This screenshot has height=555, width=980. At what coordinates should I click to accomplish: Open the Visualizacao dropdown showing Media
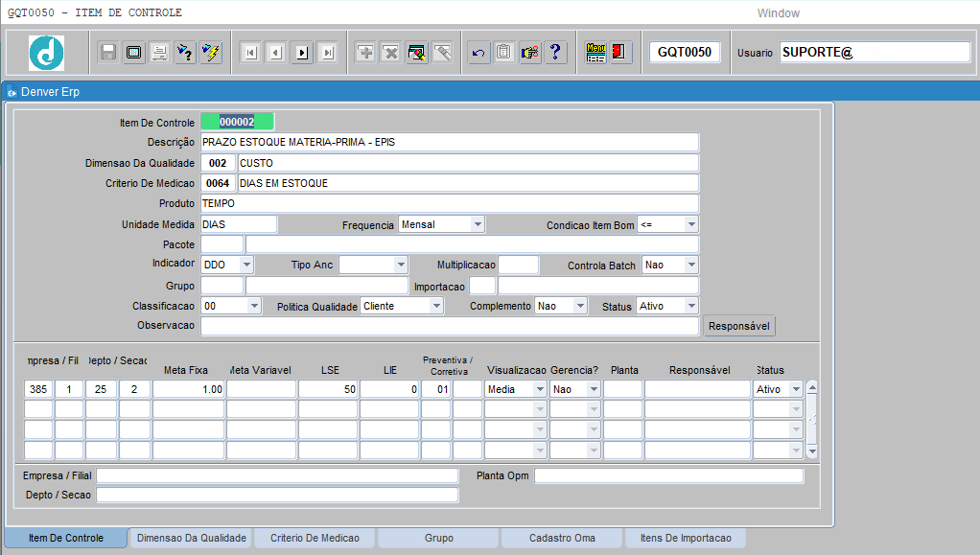(540, 389)
